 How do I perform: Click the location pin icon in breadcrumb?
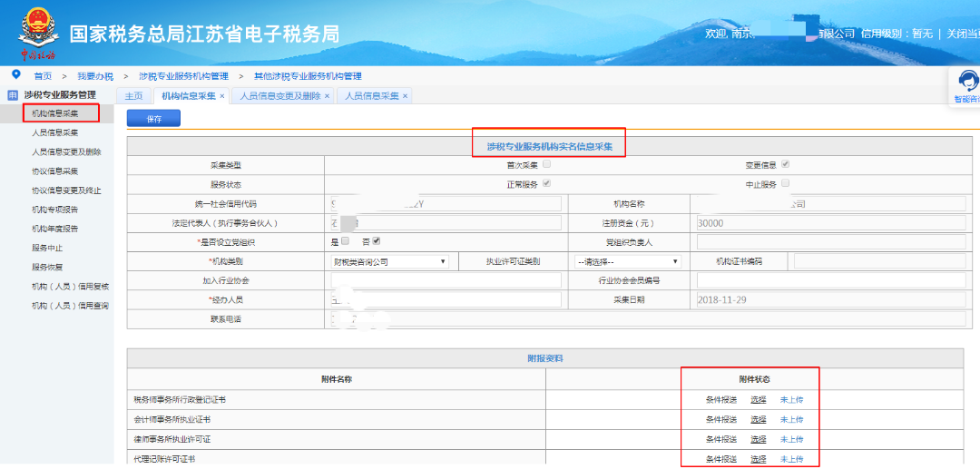[15, 75]
